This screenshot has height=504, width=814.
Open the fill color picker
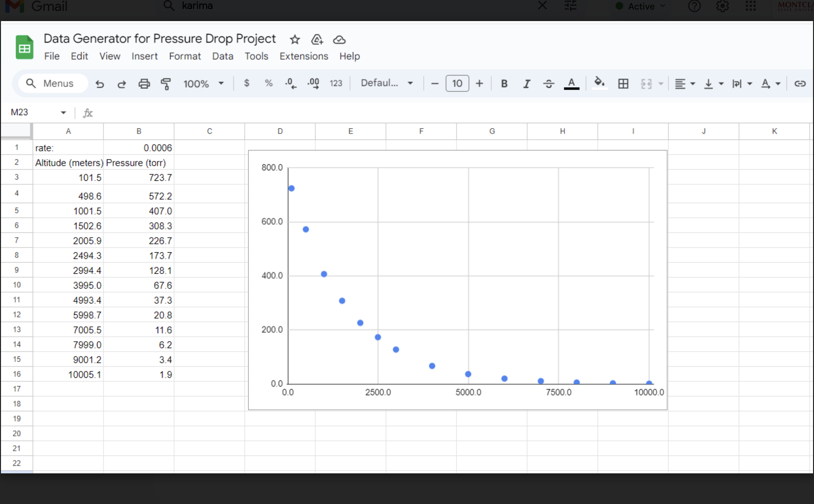[x=599, y=84]
